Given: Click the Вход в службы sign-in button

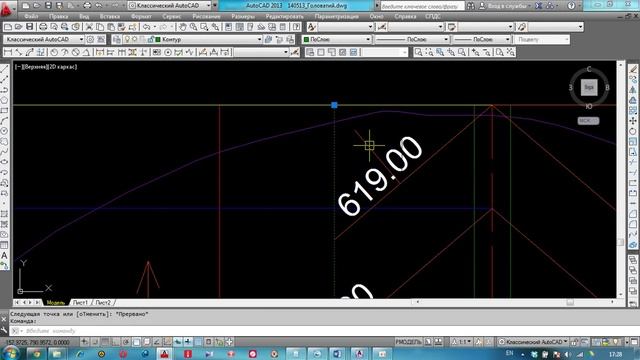Looking at the screenshot, I should (x=504, y=6).
